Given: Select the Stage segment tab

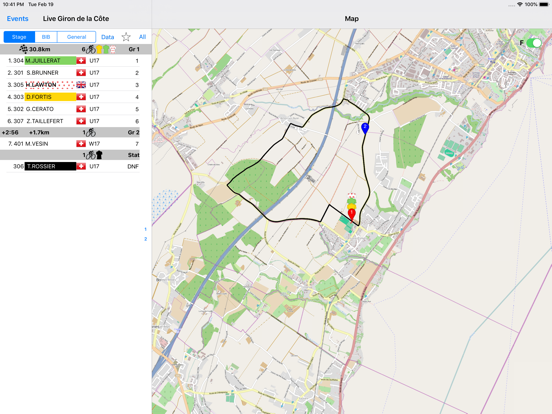Looking at the screenshot, I should [x=19, y=37].
